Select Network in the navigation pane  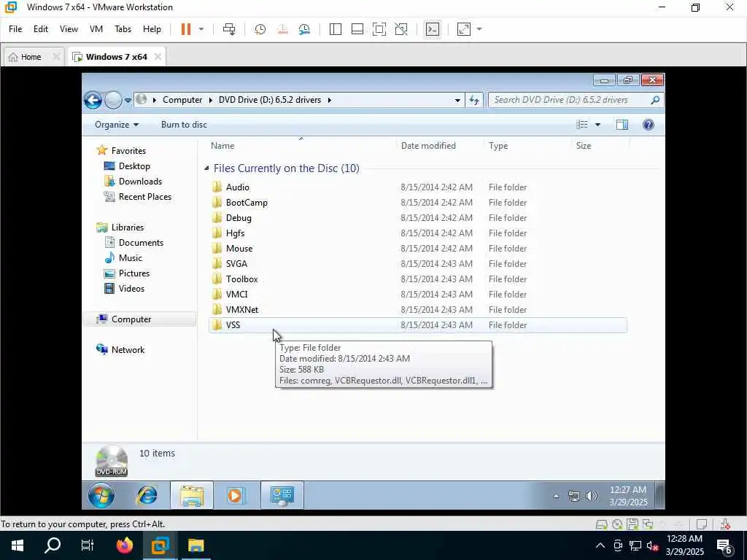[128, 349]
